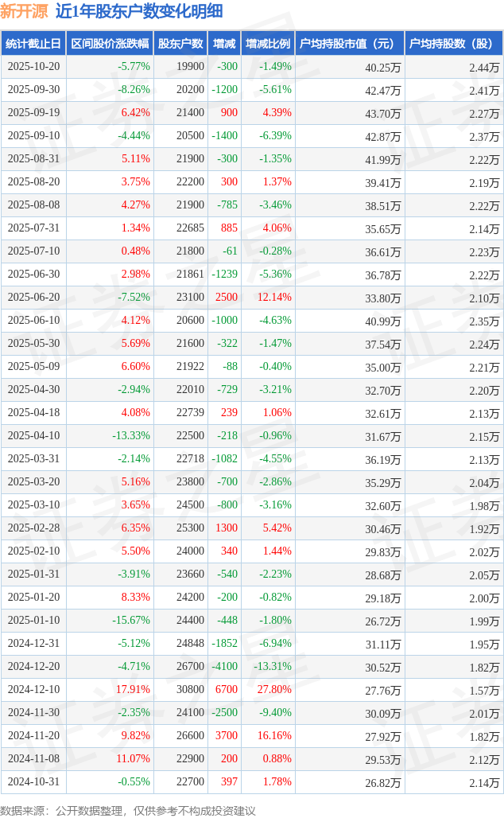The image size is (504, 818).
Task: Click the 户均持股市值（元）column header
Action: click(350, 44)
